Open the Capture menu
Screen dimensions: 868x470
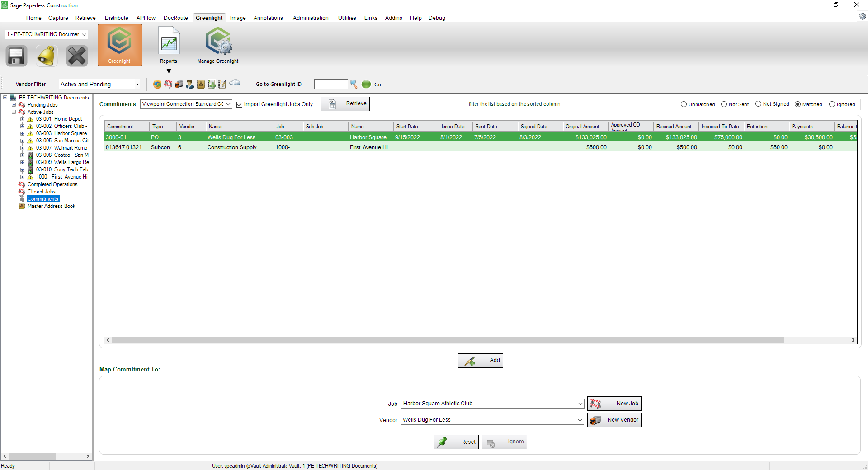58,18
